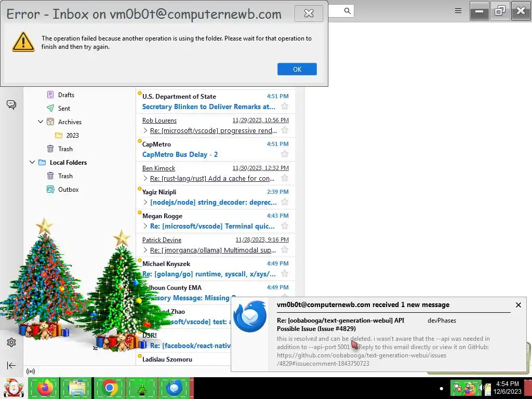Screen dimensions: 532x399
Task: Launch Chrome from the taskbar
Action: coord(109,388)
